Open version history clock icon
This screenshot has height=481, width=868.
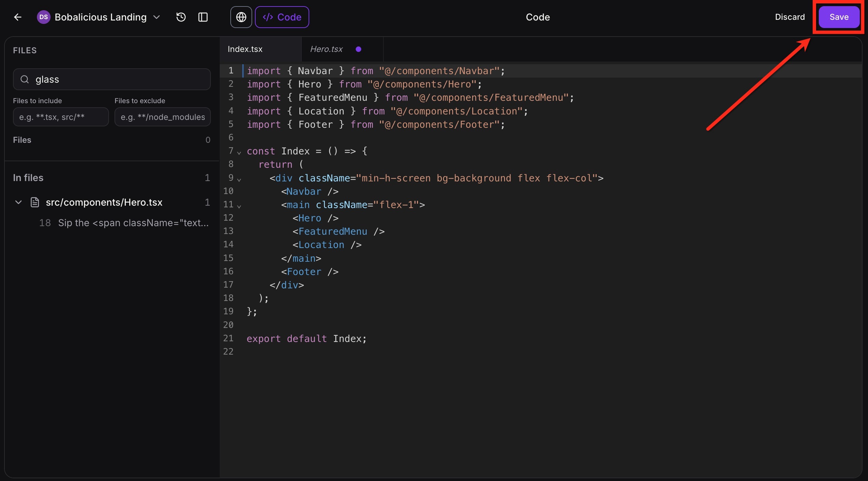tap(181, 17)
